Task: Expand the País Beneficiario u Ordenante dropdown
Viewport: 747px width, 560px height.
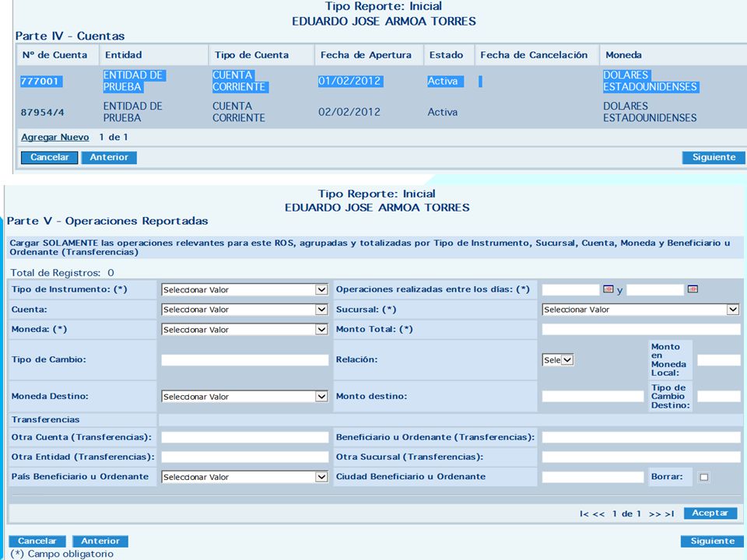Action: pyautogui.click(x=245, y=477)
